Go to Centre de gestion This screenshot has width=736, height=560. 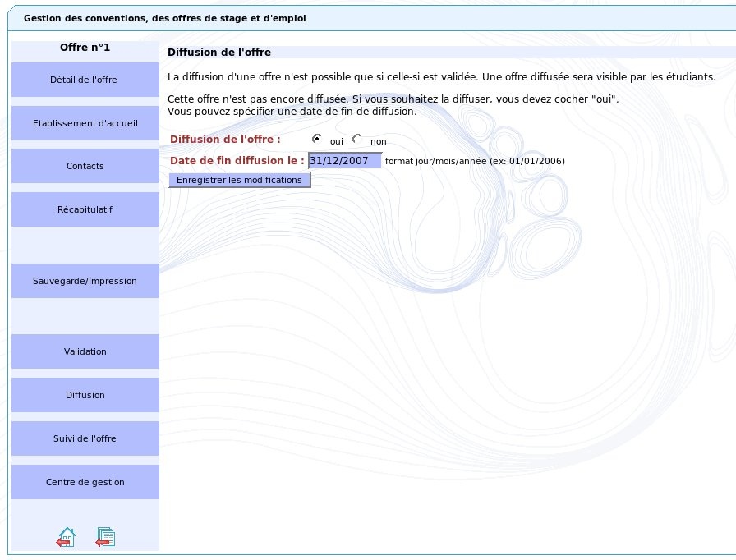click(x=85, y=482)
